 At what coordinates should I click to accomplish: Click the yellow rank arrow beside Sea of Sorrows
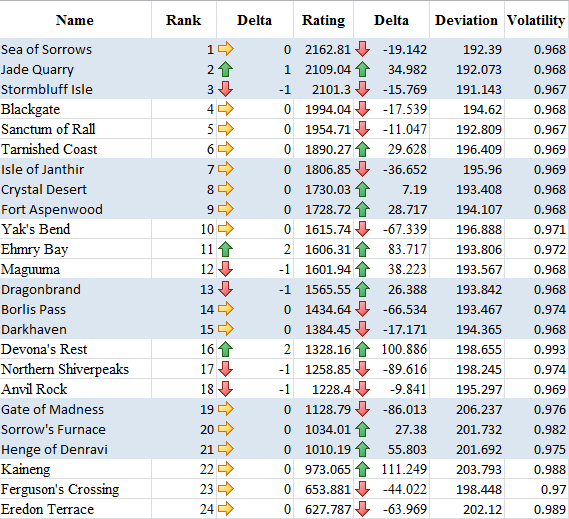tap(226, 49)
